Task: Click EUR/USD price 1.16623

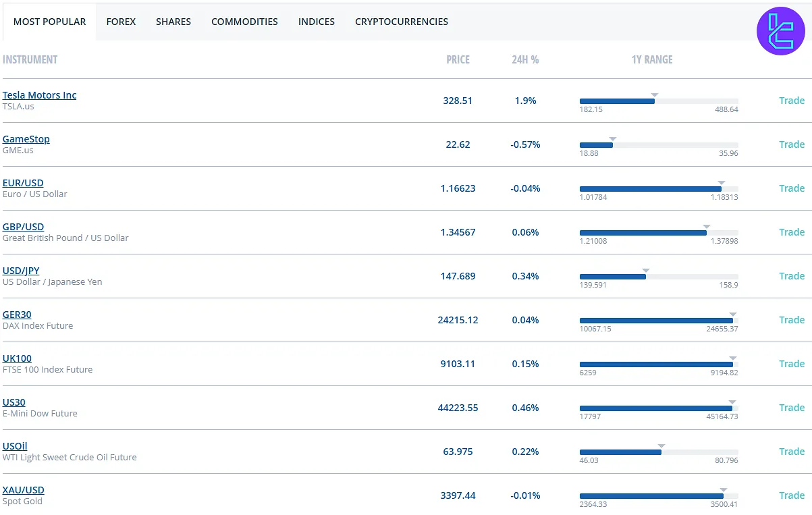Action: pyautogui.click(x=458, y=188)
